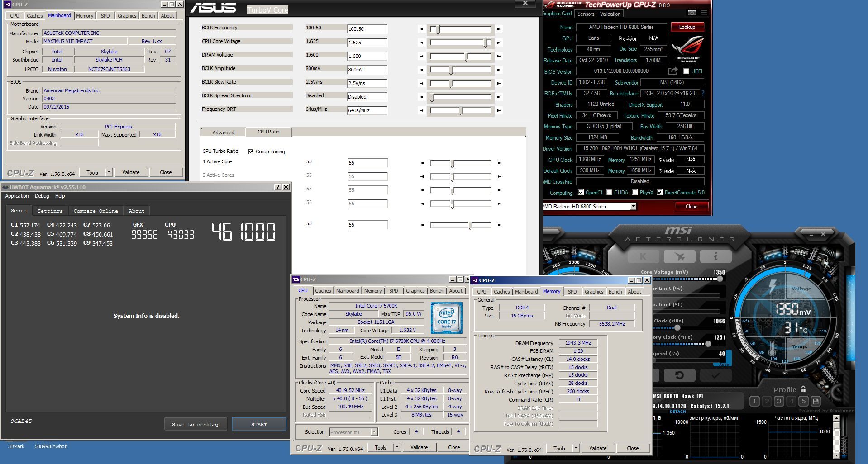The image size is (868, 464).
Task: Toggle the UEFI checkbox in GPU-Z
Action: 686,71
